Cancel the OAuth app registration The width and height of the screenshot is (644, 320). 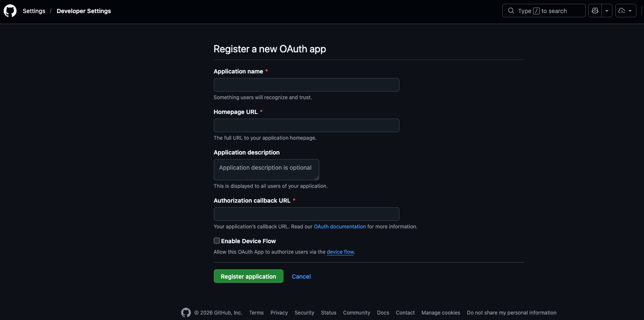point(301,277)
